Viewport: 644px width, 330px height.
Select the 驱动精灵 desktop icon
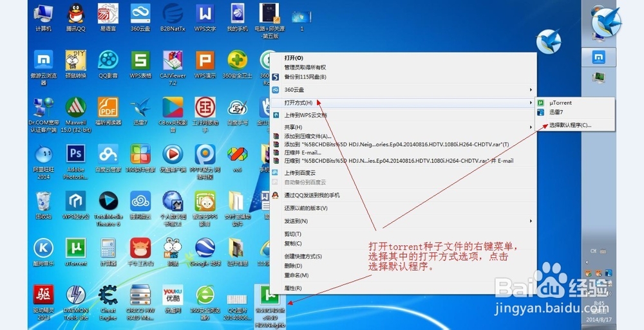43,302
